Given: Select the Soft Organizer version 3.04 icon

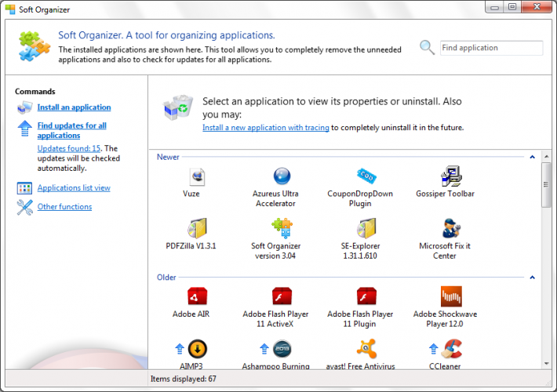Looking at the screenshot, I should pyautogui.click(x=282, y=228).
